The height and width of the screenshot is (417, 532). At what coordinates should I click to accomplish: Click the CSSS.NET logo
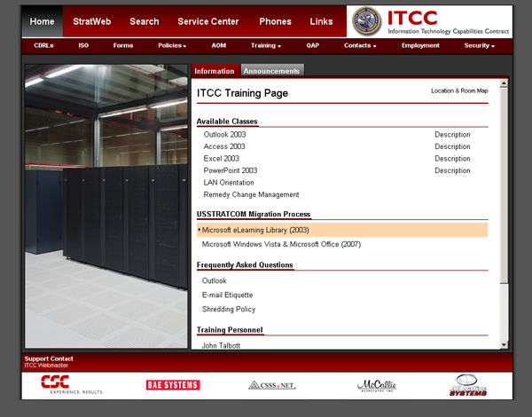(272, 385)
